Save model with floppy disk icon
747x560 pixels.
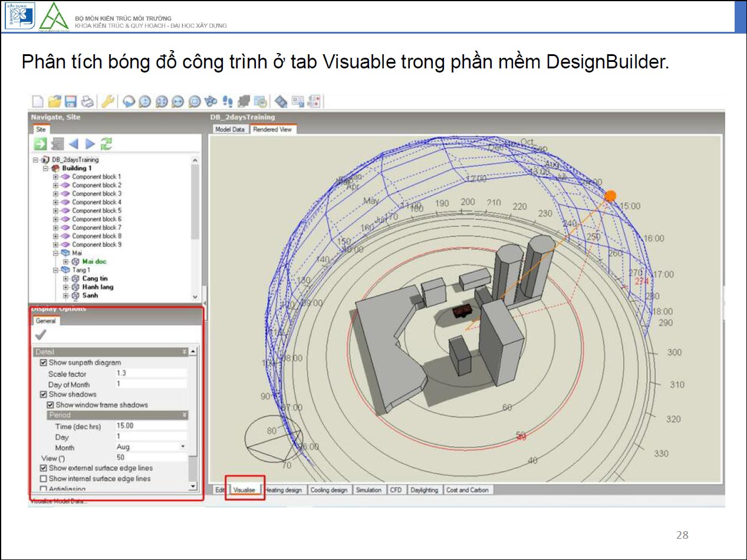coord(71,101)
